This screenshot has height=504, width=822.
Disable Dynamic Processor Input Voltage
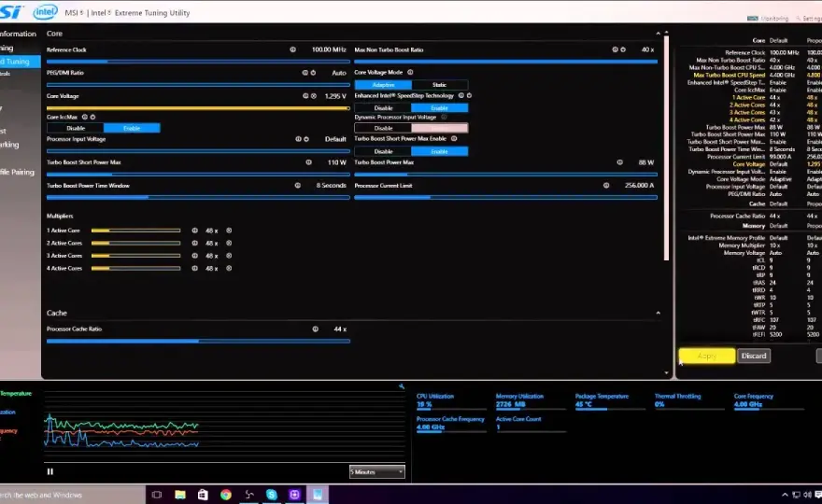383,129
